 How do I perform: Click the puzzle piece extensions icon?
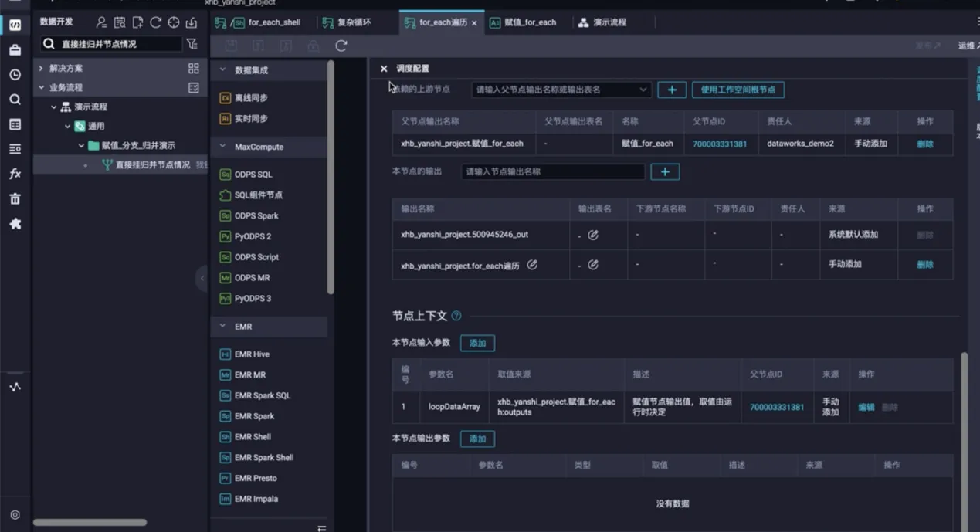(15, 223)
